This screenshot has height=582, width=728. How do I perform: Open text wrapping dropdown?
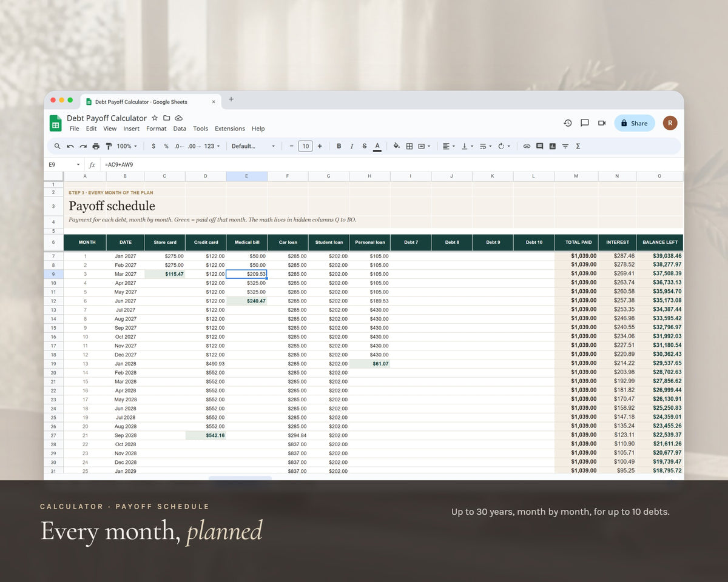coord(485,146)
